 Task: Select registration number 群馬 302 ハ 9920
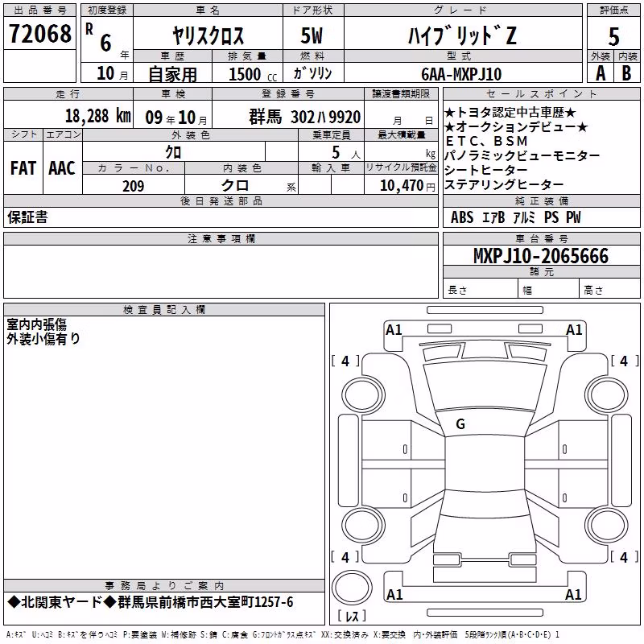pos(305,117)
